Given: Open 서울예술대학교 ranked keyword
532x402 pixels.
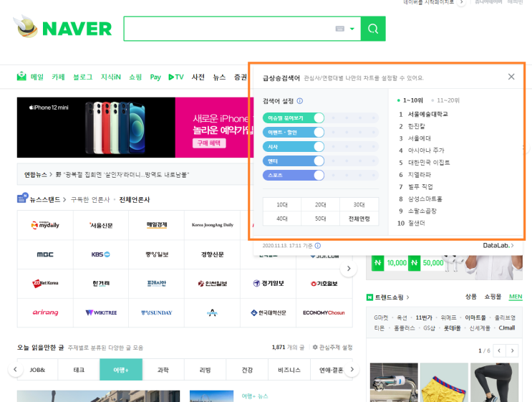Looking at the screenshot, I should pos(428,114).
